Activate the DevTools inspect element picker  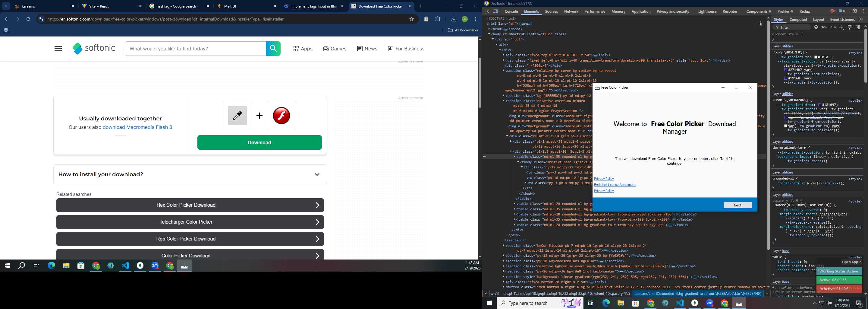point(487,11)
